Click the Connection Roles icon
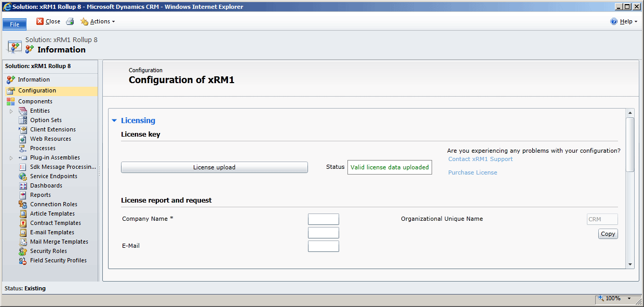This screenshot has width=644, height=307. (23, 204)
